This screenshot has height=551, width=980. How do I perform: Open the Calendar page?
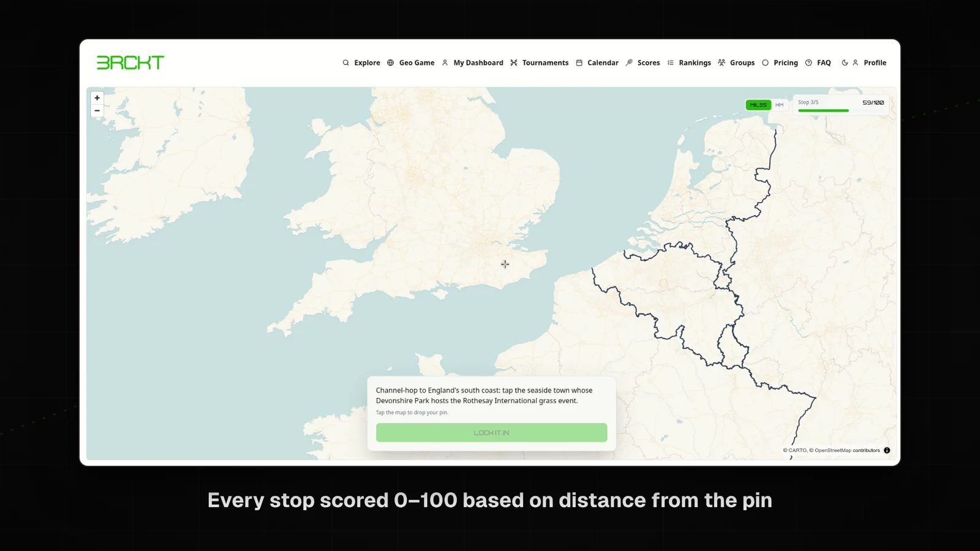point(603,62)
